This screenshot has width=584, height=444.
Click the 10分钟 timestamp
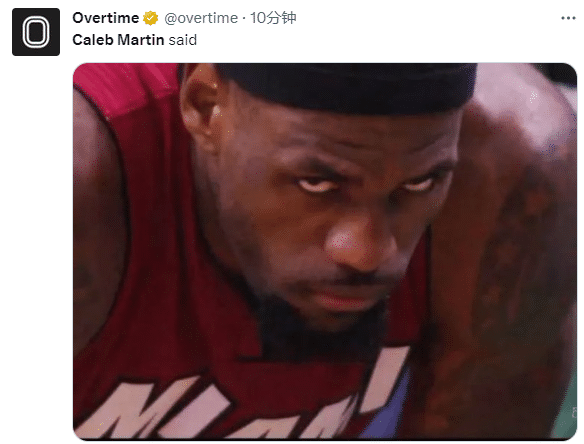coord(273,18)
